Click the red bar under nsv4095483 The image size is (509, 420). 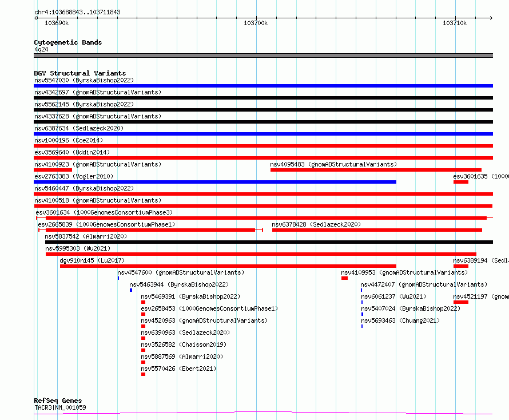(376, 170)
